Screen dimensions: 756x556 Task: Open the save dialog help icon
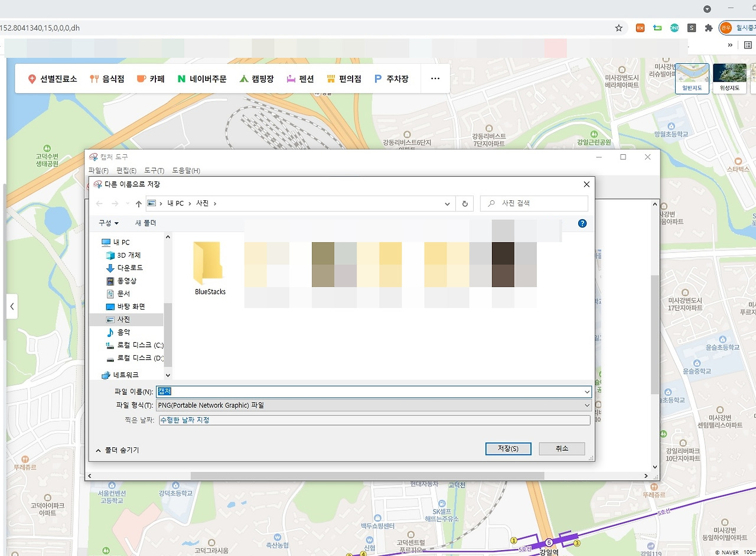point(582,223)
